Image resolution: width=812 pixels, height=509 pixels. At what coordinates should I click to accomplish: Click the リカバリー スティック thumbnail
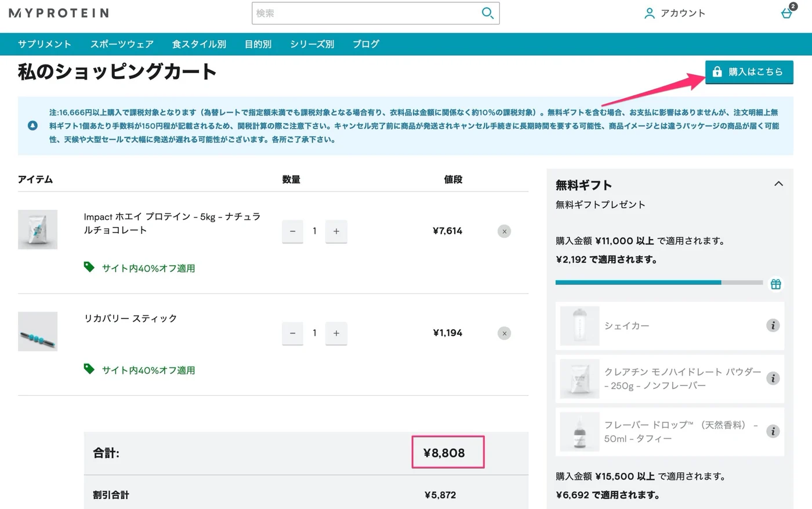[x=38, y=331]
